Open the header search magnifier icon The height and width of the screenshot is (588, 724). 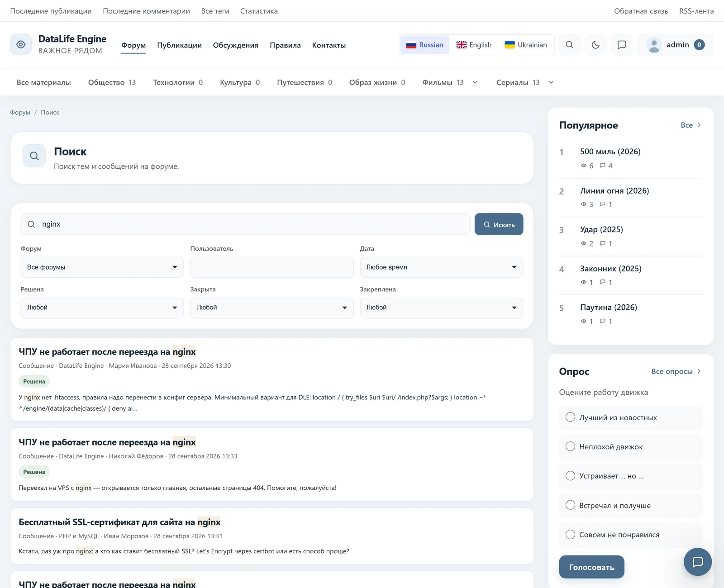570,45
